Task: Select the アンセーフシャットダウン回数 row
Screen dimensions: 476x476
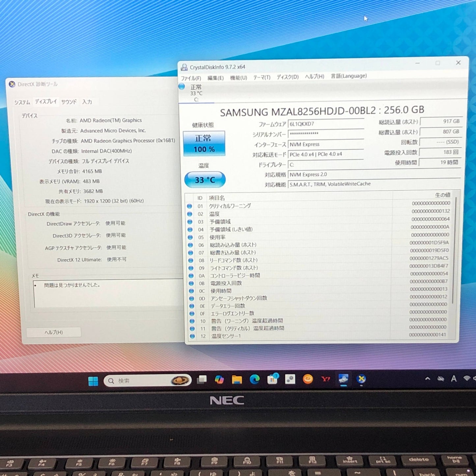Action: pos(319,297)
